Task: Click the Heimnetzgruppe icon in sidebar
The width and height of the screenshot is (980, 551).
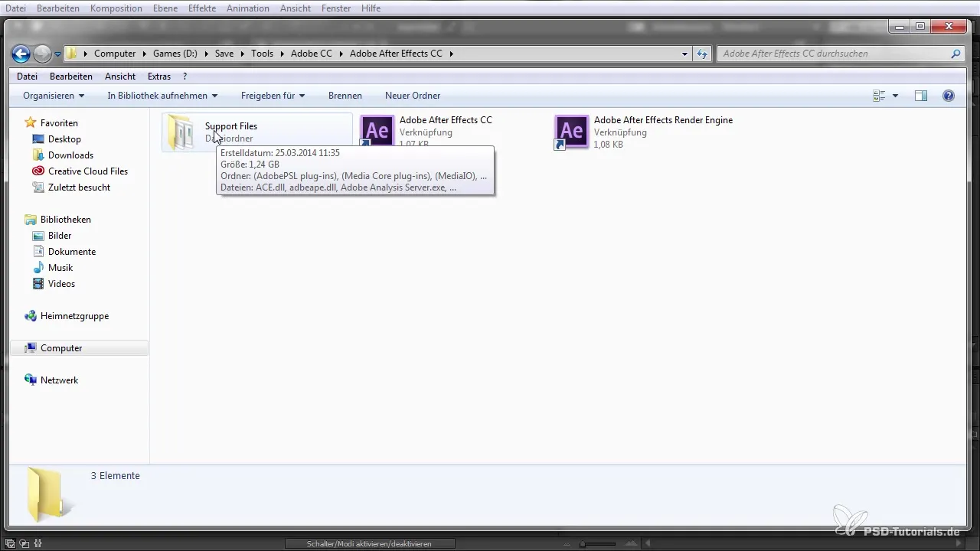Action: [x=31, y=316]
